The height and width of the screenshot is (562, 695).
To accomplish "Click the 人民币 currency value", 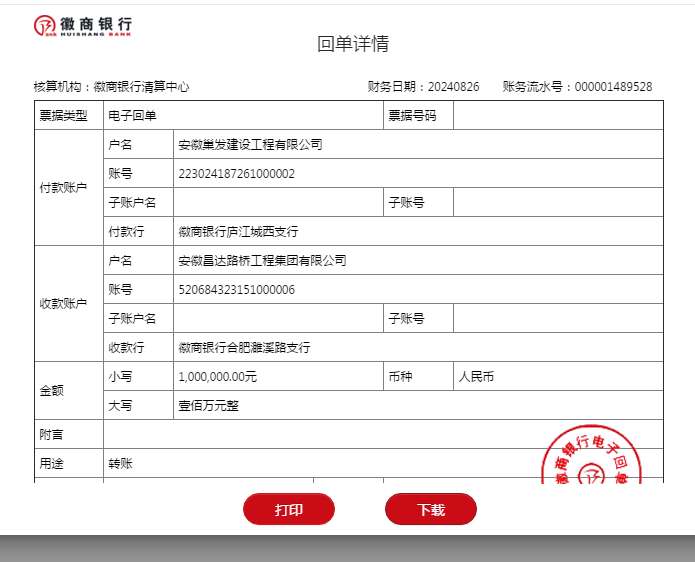I will (x=476, y=377).
